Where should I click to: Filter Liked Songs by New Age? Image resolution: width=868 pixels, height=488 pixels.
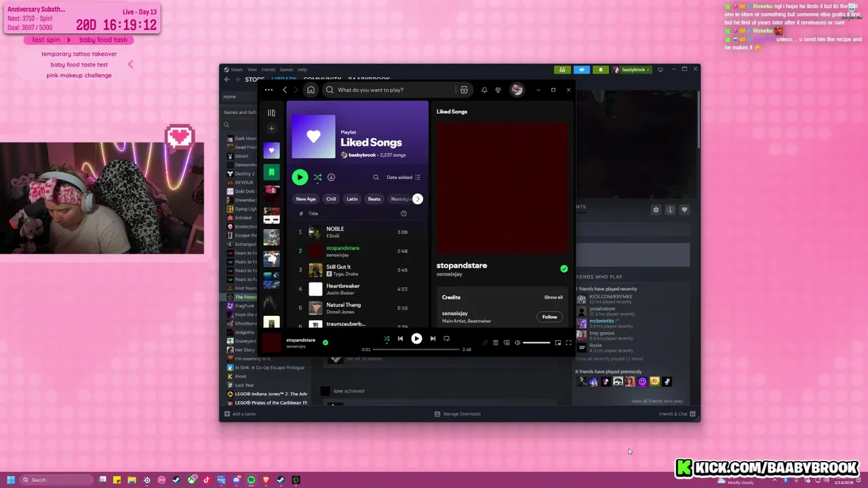pos(305,199)
